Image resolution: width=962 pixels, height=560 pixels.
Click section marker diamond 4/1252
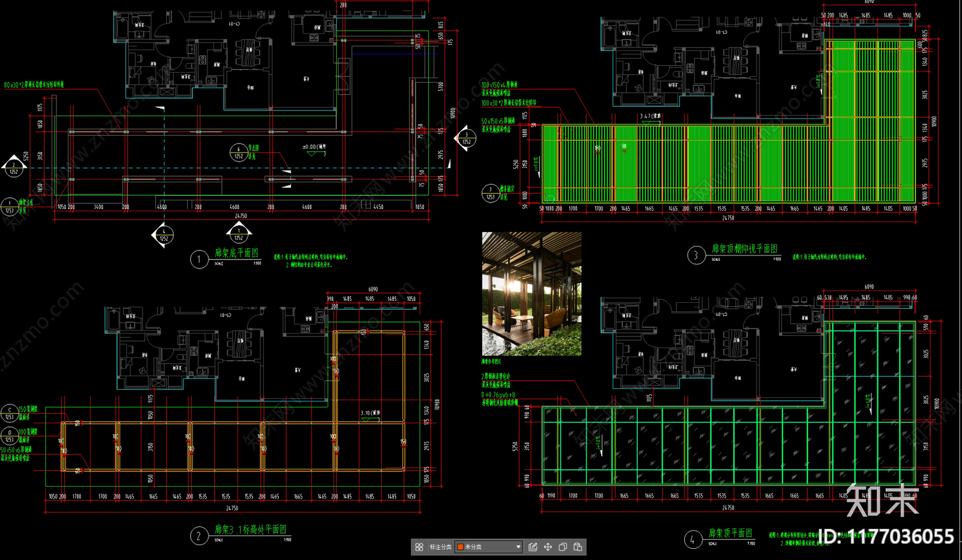point(163,236)
